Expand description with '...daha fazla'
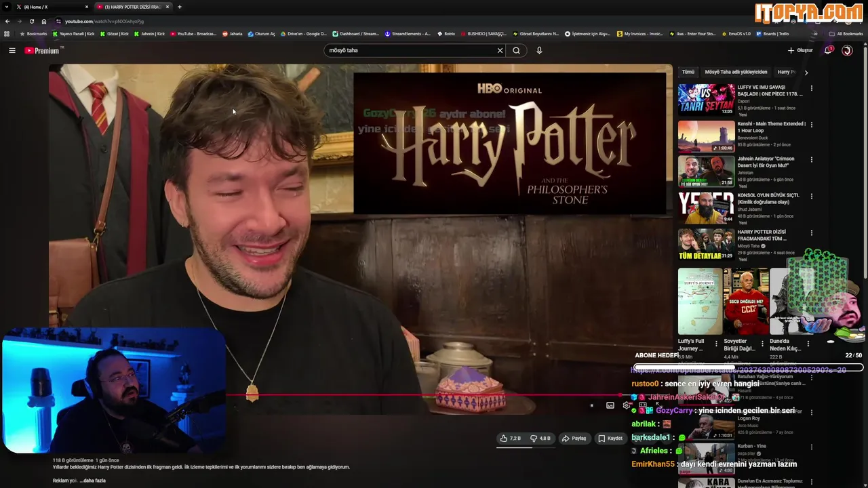 tap(93, 481)
